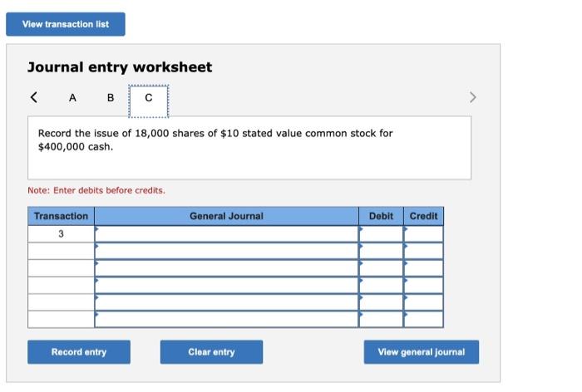The image size is (582, 392).
Task: Click the left arrow to previous entry
Action: [x=33, y=97]
